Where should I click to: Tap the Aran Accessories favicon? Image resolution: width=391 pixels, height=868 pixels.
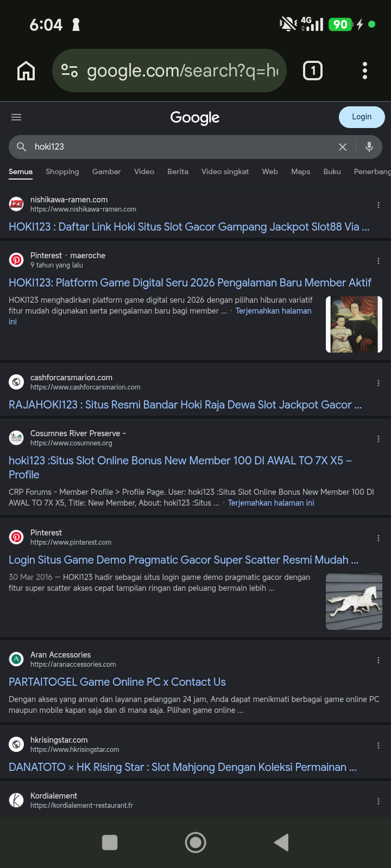pyautogui.click(x=17, y=659)
